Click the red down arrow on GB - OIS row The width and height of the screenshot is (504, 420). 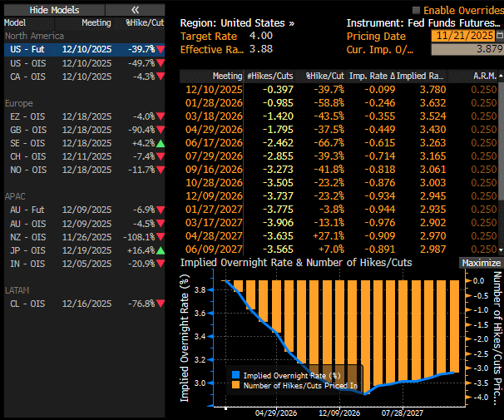point(161,130)
